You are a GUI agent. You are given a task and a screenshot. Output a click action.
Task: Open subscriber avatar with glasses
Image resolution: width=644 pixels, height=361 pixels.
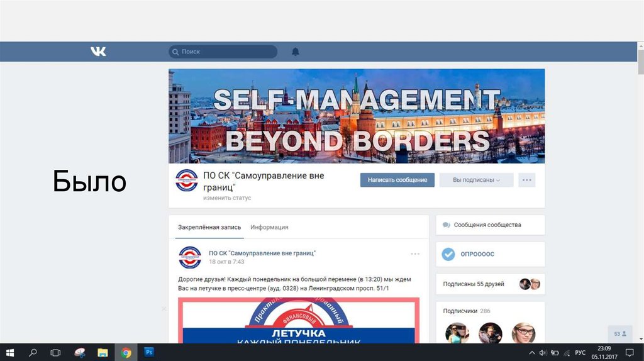[524, 333]
